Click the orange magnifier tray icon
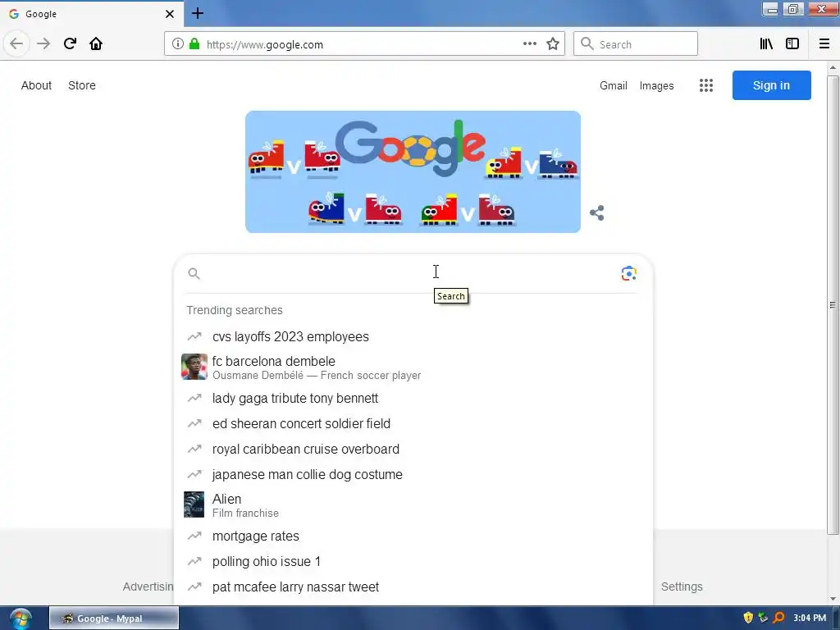Viewport: 840px width, 630px height. (x=779, y=618)
